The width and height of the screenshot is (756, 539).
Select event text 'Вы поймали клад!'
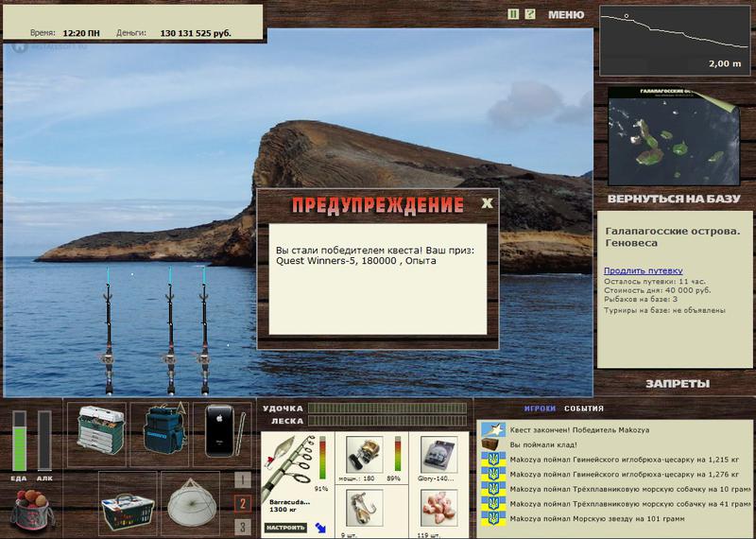(x=542, y=444)
